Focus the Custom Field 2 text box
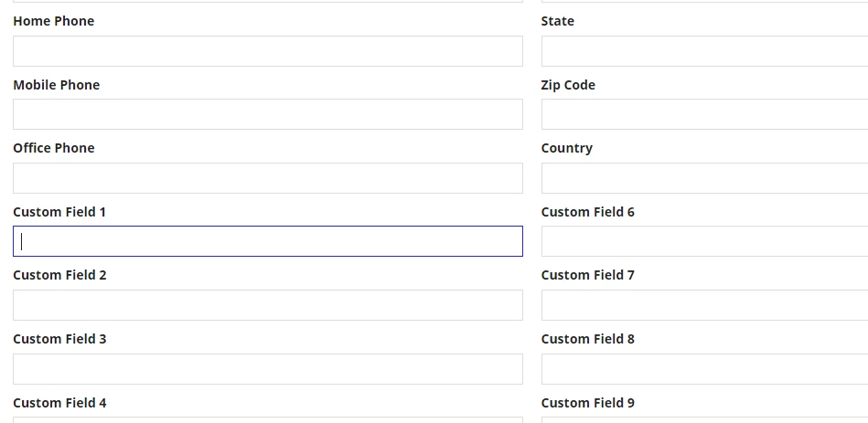This screenshot has width=868, height=423. click(268, 305)
